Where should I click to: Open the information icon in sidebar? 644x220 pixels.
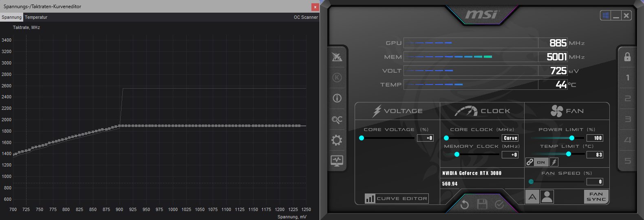pyautogui.click(x=337, y=98)
